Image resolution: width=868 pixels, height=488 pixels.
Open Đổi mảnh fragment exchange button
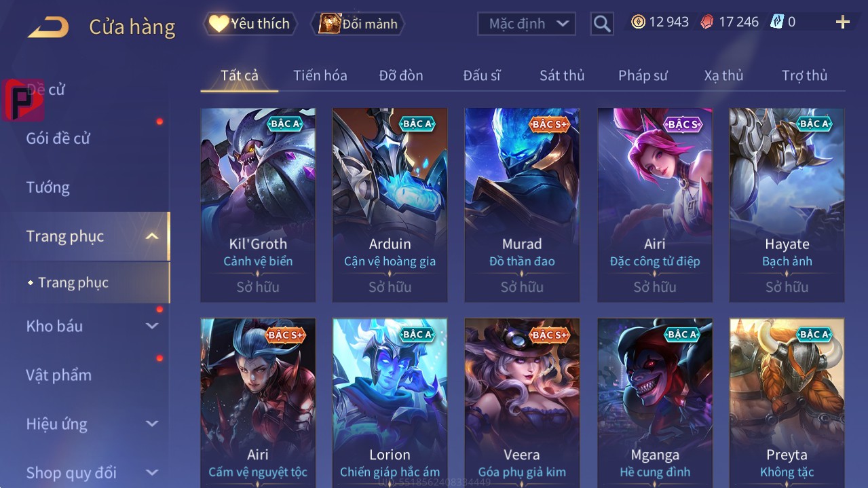358,24
